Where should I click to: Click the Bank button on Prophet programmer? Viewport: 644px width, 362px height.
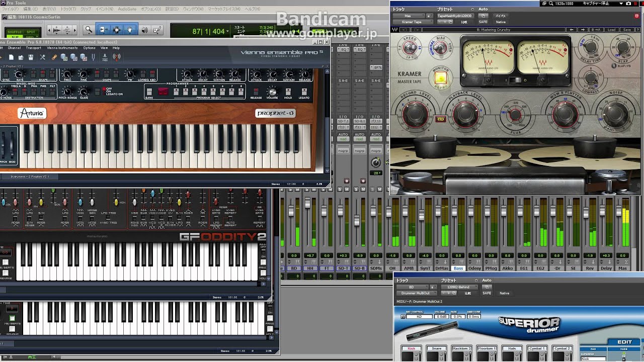point(149,91)
